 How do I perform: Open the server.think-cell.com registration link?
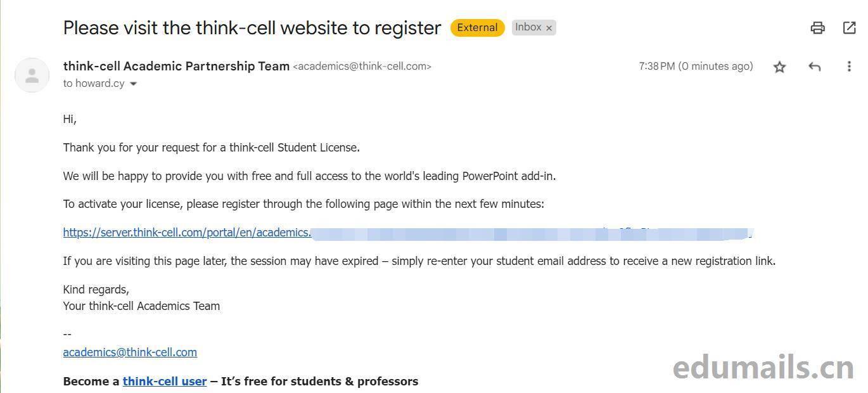[187, 233]
